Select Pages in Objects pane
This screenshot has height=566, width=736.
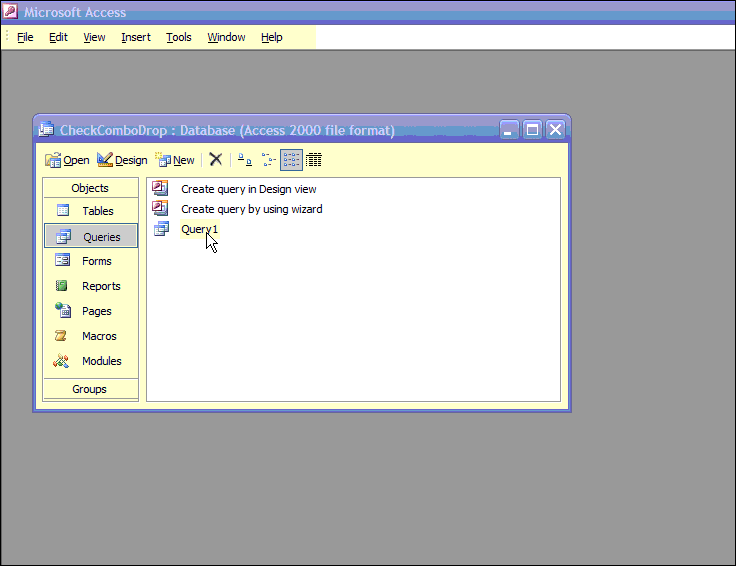point(91,311)
